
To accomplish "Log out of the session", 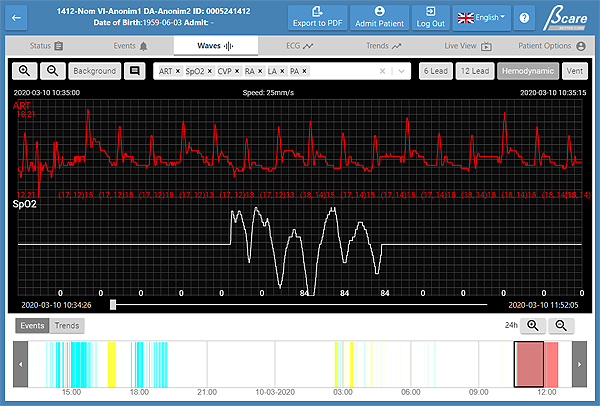I will [x=430, y=18].
